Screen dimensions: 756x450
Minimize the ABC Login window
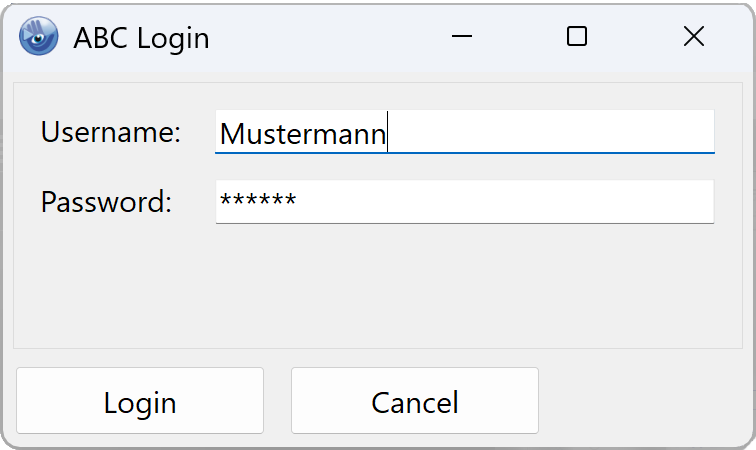461,37
